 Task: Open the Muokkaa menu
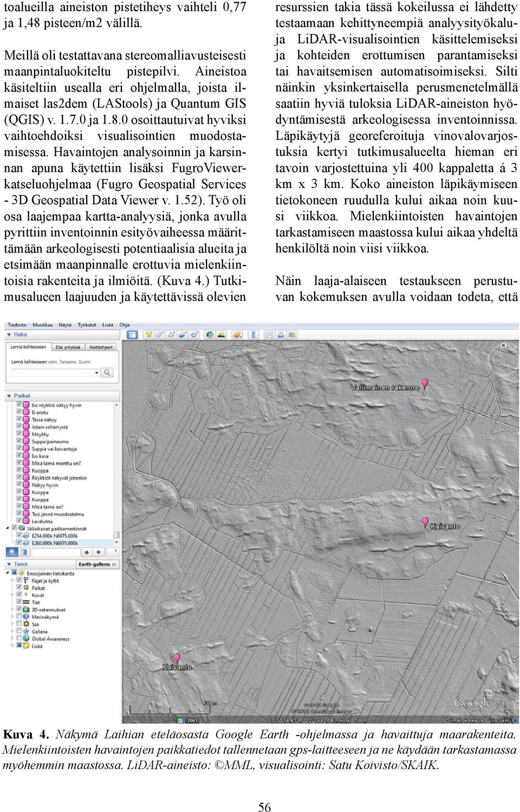pos(42,325)
